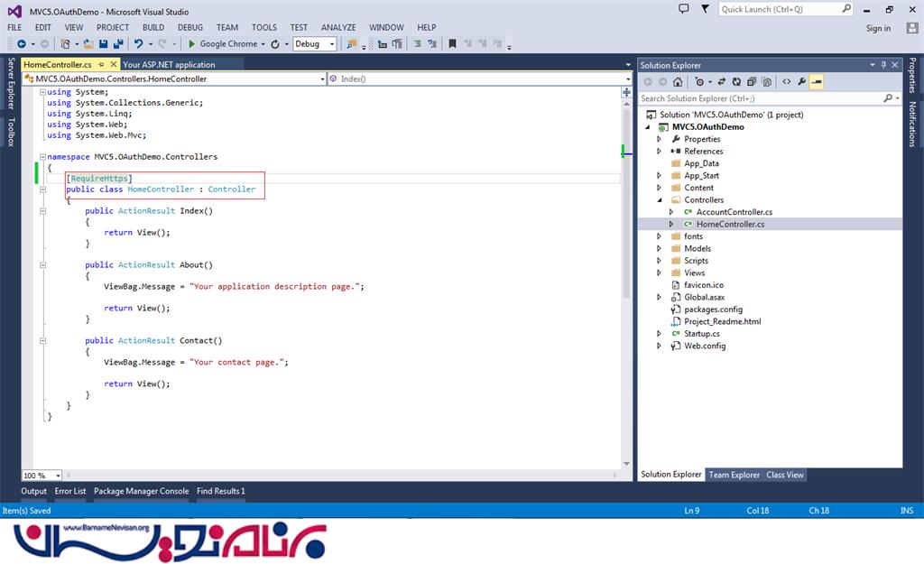Image resolution: width=924 pixels, height=564 pixels.
Task: Toggle auto-hide pin of Solution Explorer
Action: click(884, 65)
